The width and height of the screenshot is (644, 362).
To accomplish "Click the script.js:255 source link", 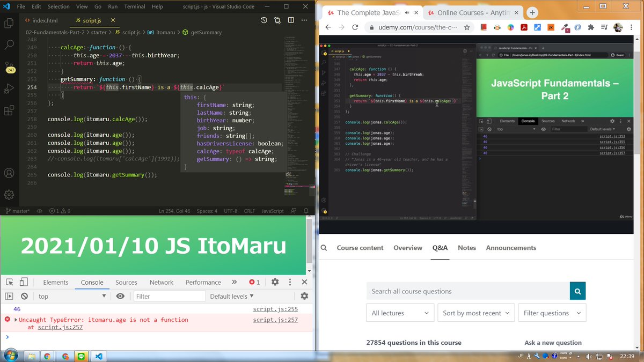I will 275,309.
